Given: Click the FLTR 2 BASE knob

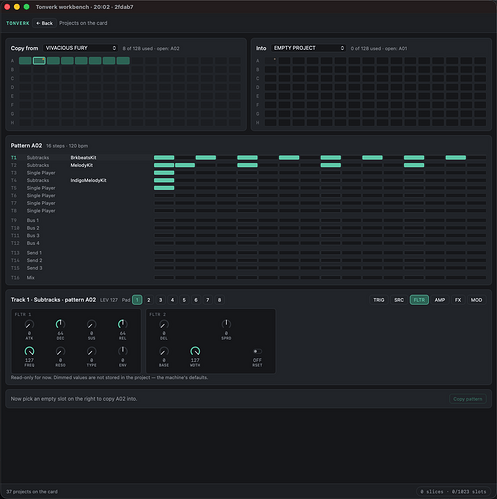Looking at the screenshot, I should tap(164, 351).
